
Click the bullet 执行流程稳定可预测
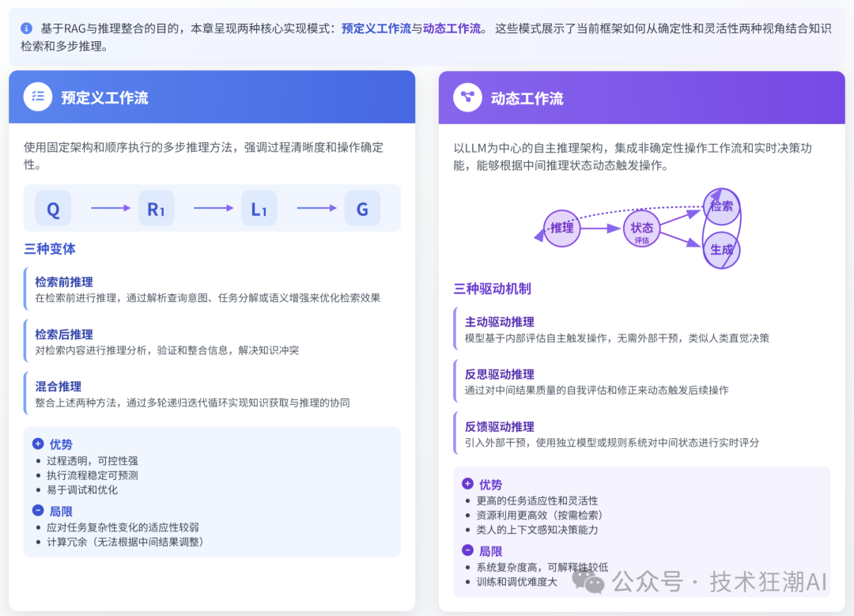pyautogui.click(x=92, y=475)
